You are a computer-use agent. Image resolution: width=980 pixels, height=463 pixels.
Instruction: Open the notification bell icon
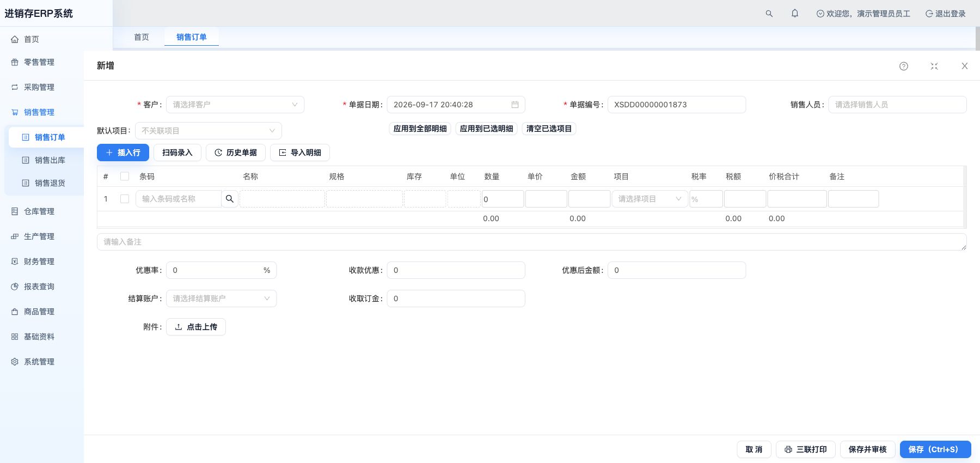(795, 14)
